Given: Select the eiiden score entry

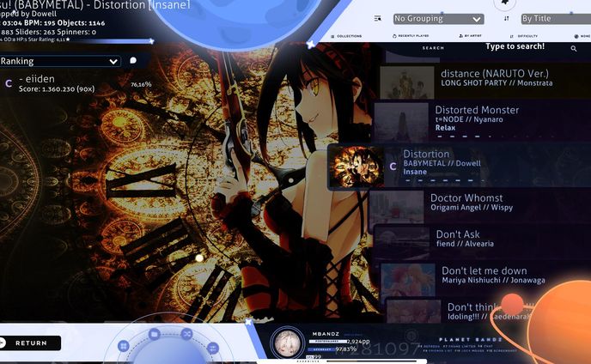Looking at the screenshot, I should [x=77, y=83].
